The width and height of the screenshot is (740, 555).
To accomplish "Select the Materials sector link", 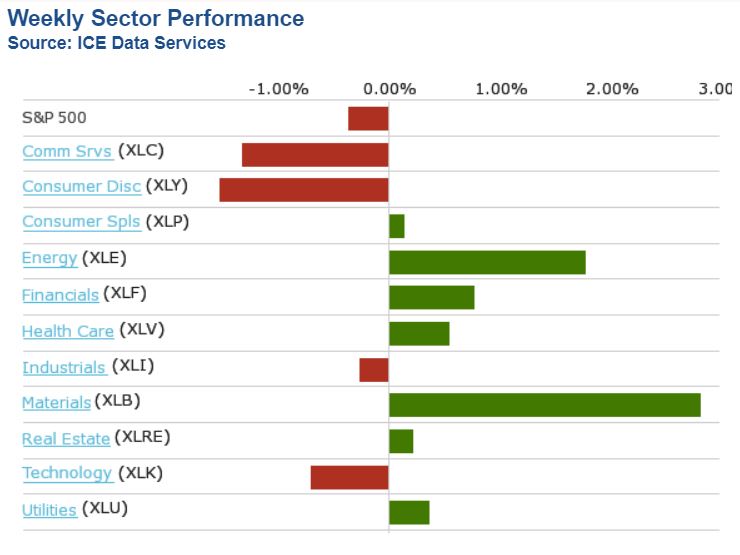I will 56,402.
